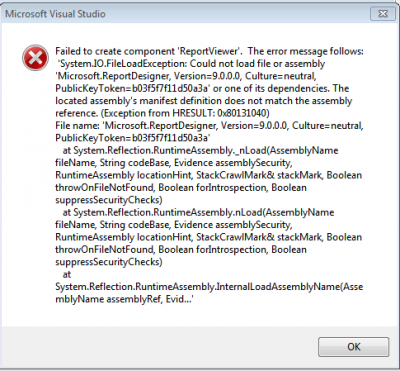Select the 'Exception from HRESULT: 0x80131040' text
The height and width of the screenshot is (371, 400).
point(185,113)
